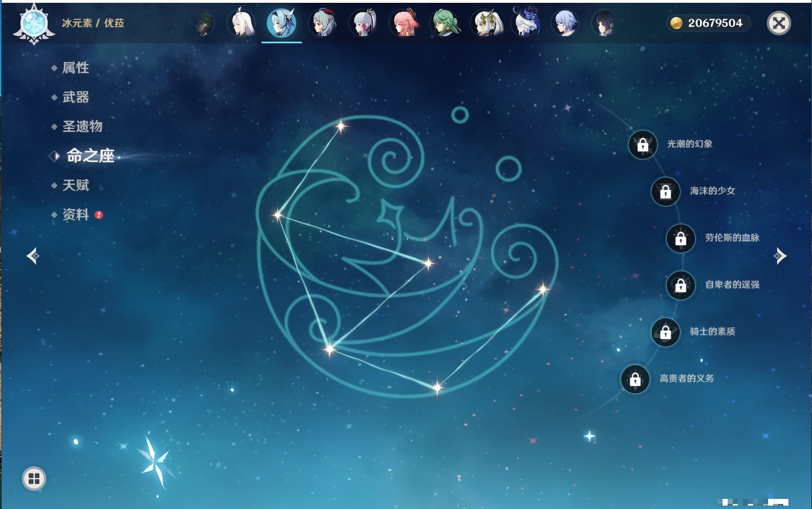
Task: Click the 冰元素 / 优菈 title text
Action: pos(93,23)
